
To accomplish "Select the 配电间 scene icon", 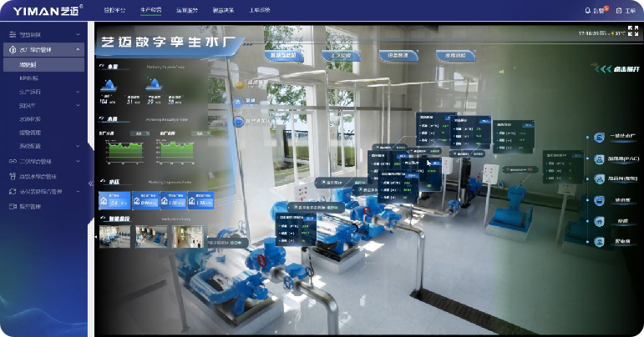I will pyautogui.click(x=599, y=242).
